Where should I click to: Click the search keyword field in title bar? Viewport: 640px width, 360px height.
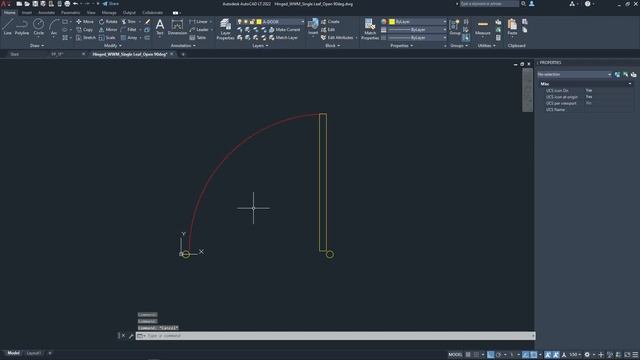pos(489,4)
